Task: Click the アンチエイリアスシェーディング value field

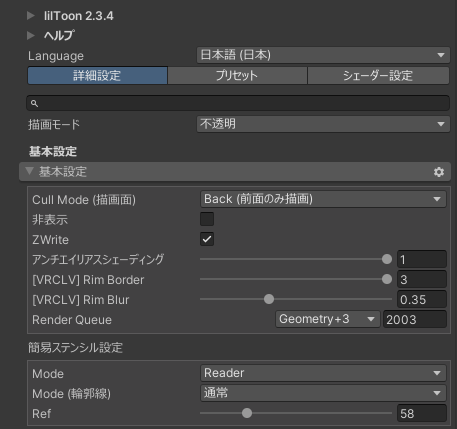Action: pyautogui.click(x=422, y=259)
